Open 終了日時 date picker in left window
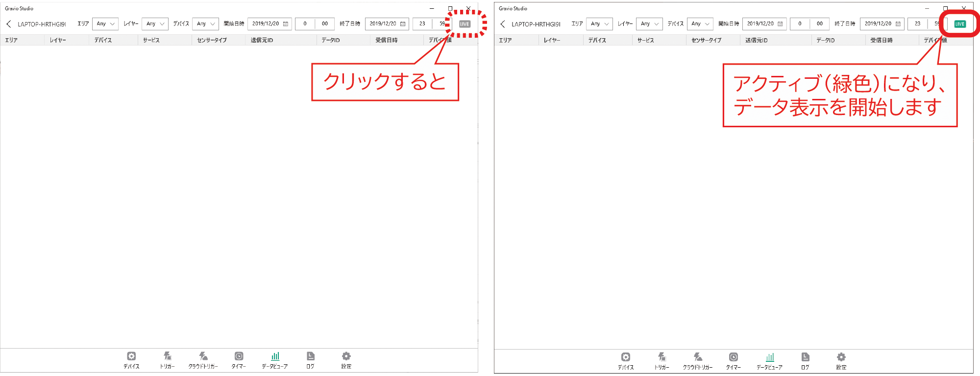Image resolution: width=980 pixels, height=376 pixels. point(387,23)
